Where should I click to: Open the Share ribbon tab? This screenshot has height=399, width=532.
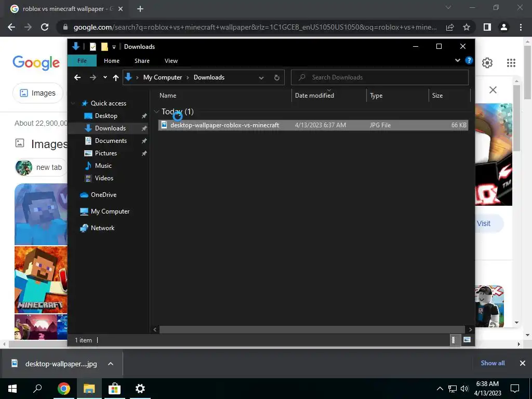(x=142, y=61)
